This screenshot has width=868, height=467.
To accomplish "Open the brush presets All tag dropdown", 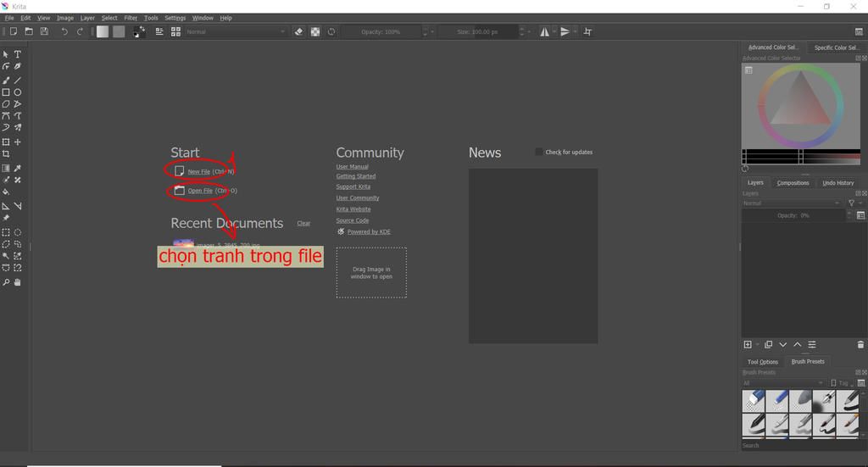I will coord(783,383).
